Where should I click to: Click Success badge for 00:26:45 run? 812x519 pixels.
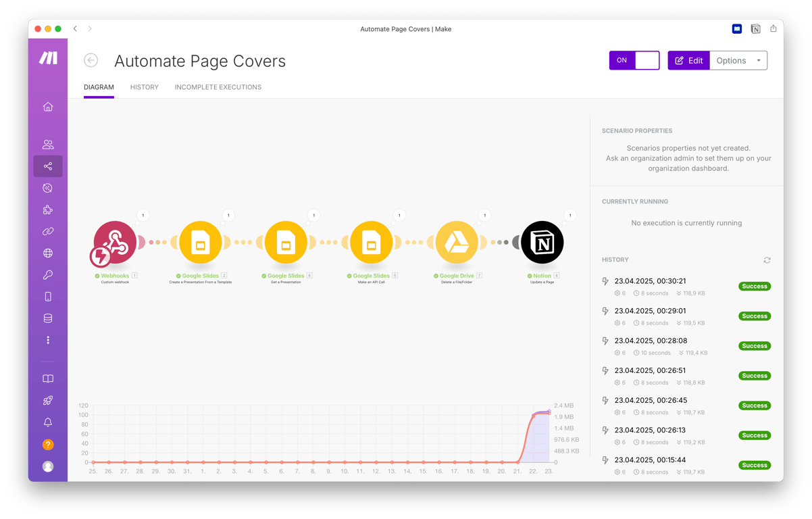tap(755, 405)
